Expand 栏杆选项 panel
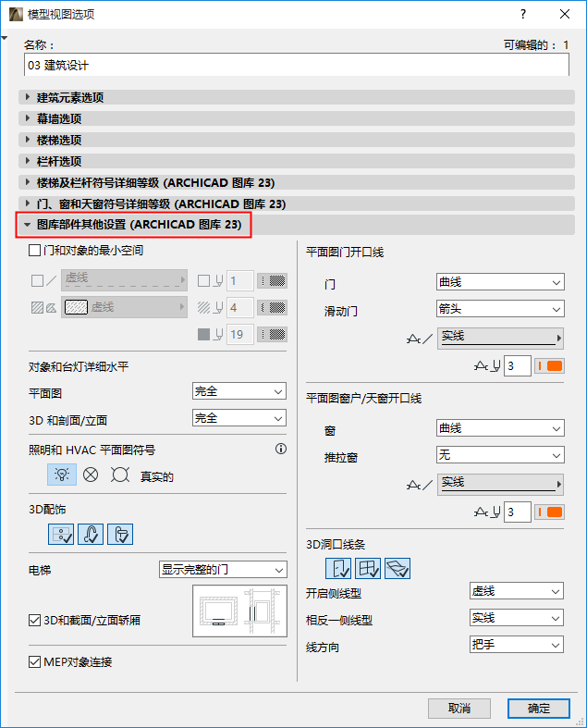Screen dimensions: 587x728 click(x=297, y=161)
